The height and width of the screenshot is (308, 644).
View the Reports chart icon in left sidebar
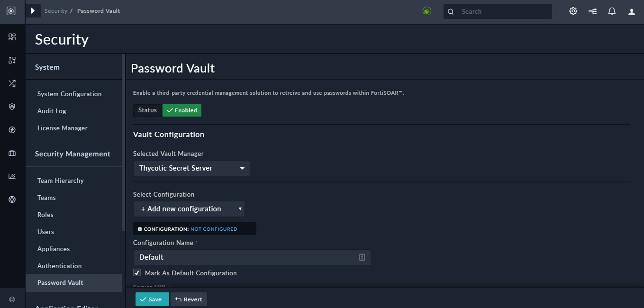[12, 176]
